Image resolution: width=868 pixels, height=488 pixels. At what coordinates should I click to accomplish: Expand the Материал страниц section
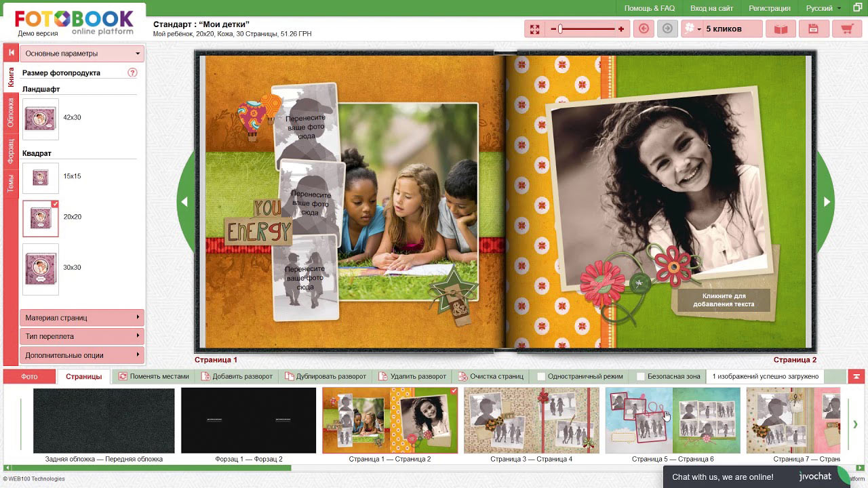pos(82,317)
